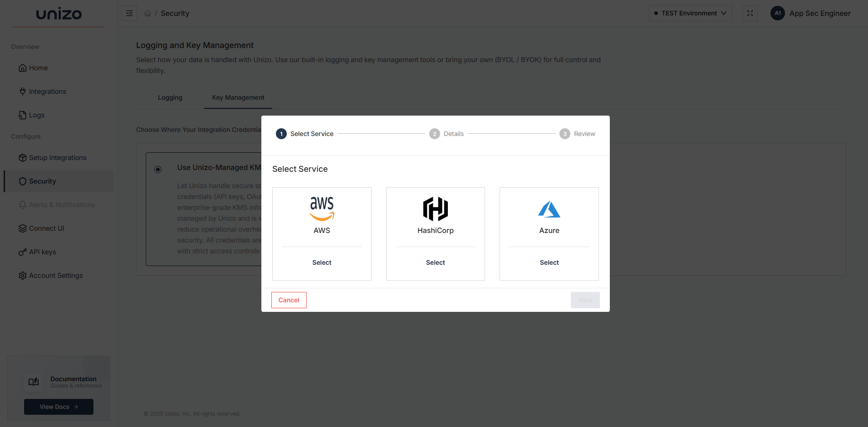This screenshot has height=427, width=868.
Task: Switch to the Logging tab
Action: (x=170, y=97)
